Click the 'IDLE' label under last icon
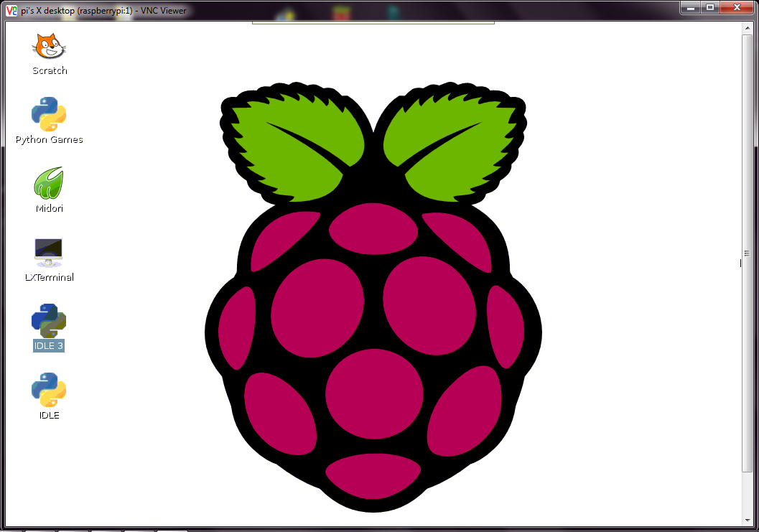This screenshot has width=759, height=532. [x=50, y=416]
